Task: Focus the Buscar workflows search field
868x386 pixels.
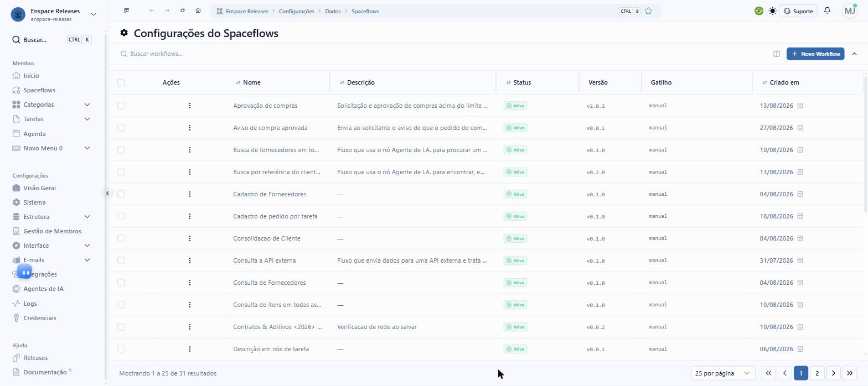Action: coord(161,54)
